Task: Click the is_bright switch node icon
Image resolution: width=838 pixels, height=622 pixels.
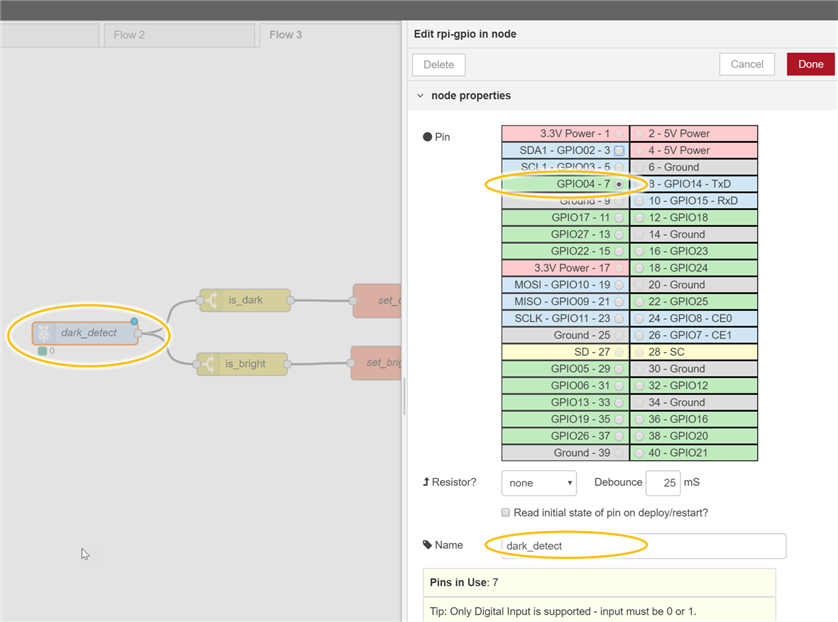Action: 207,364
